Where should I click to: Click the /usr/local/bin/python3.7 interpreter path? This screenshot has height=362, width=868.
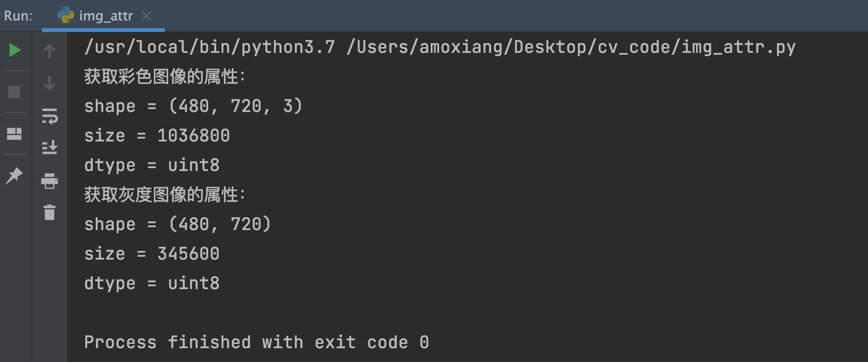210,47
